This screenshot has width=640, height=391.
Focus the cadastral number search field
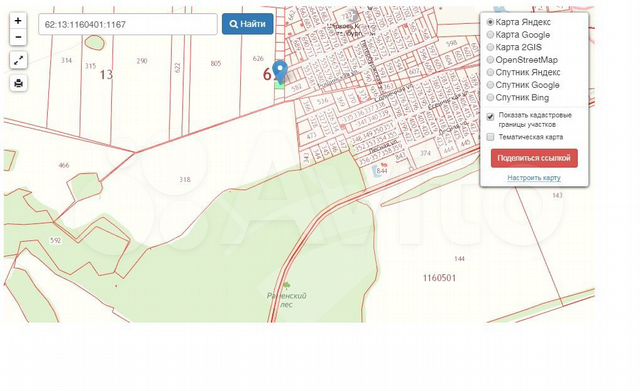pos(128,24)
